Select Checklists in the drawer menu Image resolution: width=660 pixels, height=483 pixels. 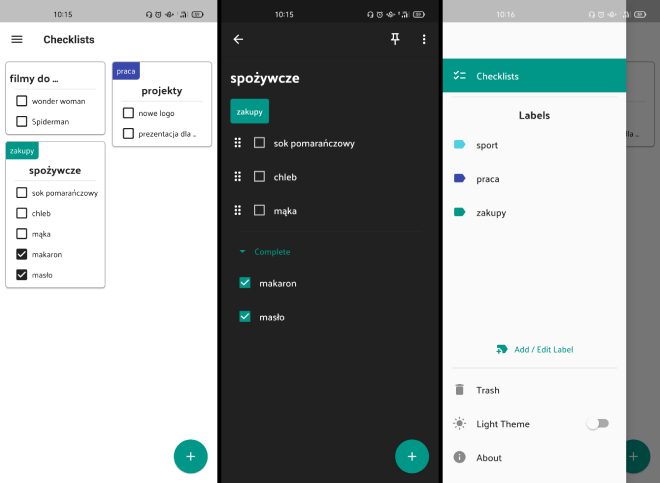[x=496, y=76]
